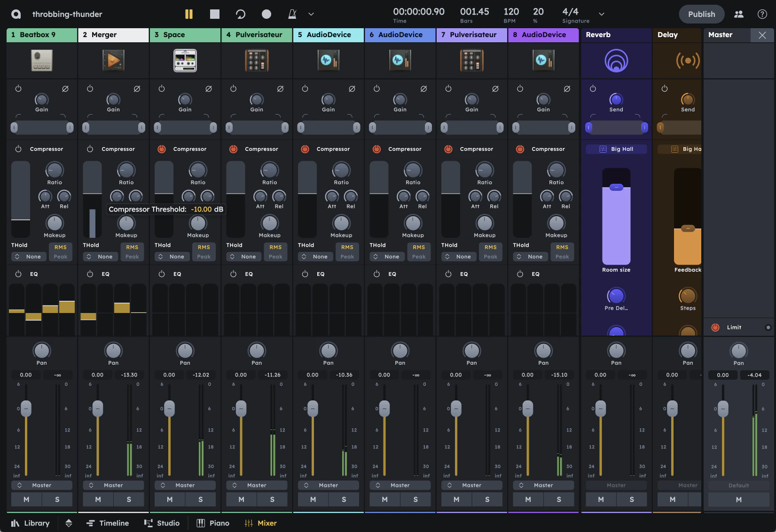Open the Master output routing dropdown on Space
This screenshot has height=532, width=776.
coord(185,485)
